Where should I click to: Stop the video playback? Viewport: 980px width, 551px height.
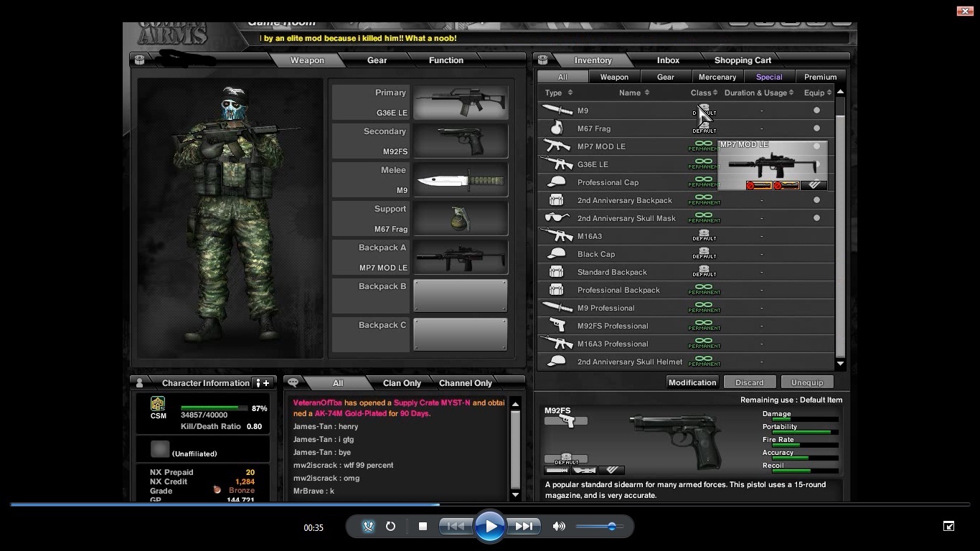coord(423,526)
